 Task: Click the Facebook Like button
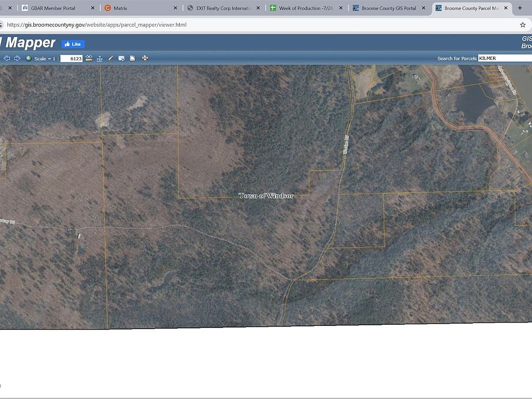pos(73,44)
